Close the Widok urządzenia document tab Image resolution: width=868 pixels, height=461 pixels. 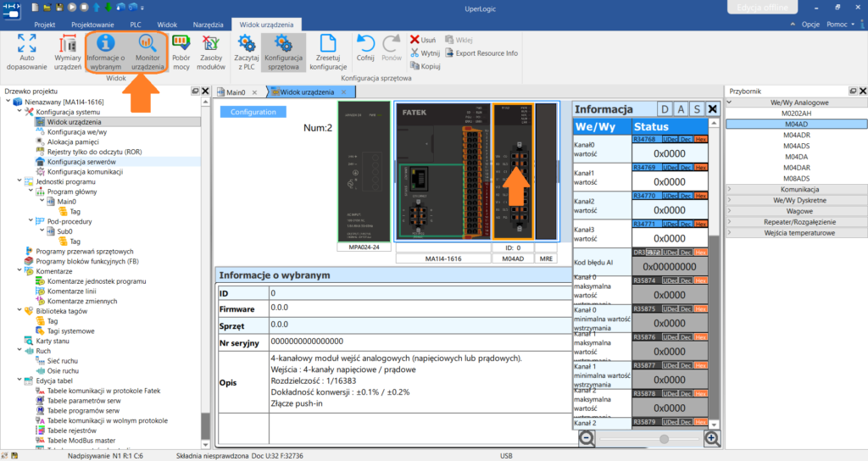pos(344,92)
